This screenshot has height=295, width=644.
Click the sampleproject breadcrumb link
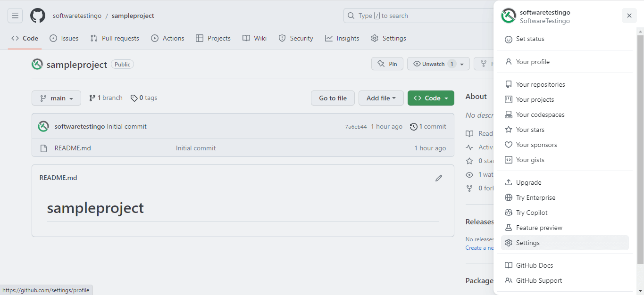[x=133, y=16]
